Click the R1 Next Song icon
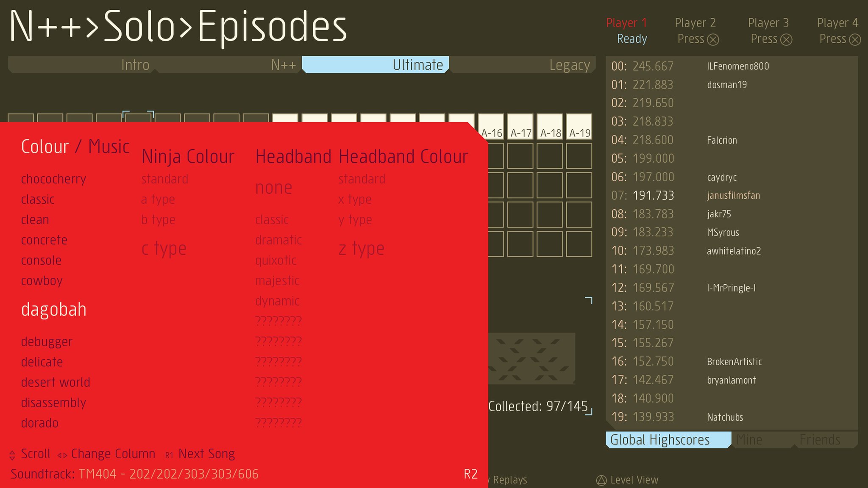 pyautogui.click(x=169, y=455)
